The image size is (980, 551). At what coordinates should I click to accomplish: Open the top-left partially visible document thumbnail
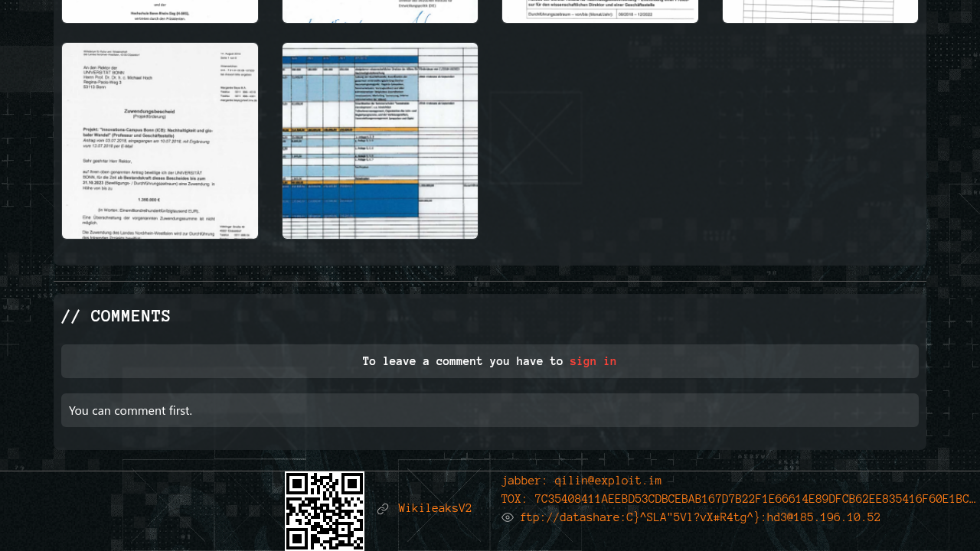pyautogui.click(x=160, y=11)
